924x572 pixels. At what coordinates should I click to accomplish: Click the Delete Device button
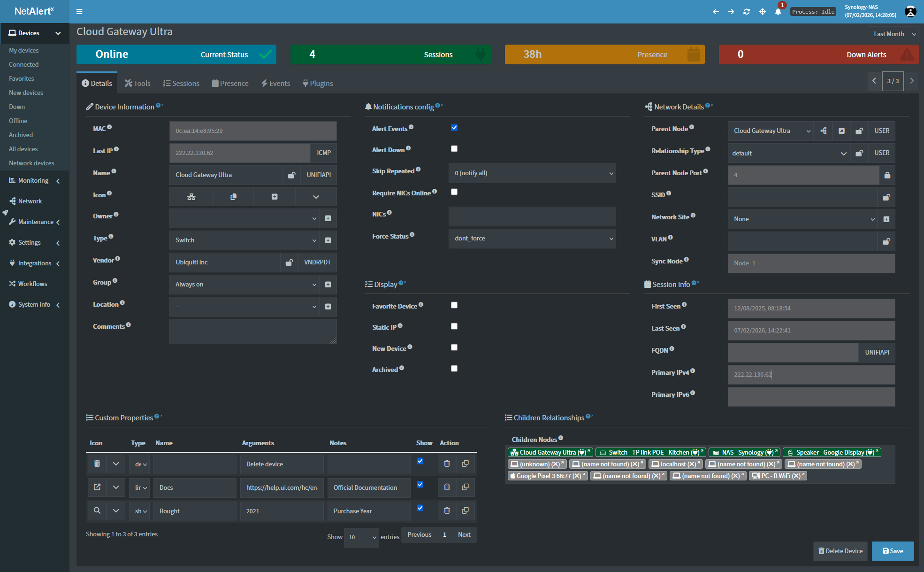[840, 551]
